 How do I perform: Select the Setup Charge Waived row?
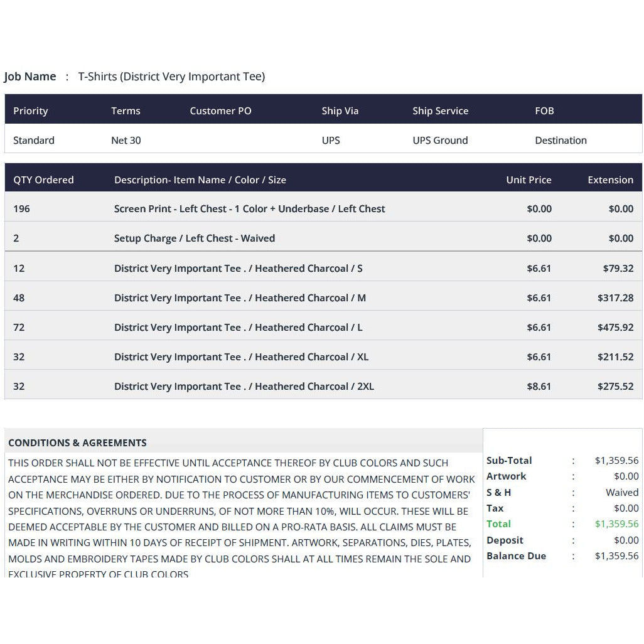tap(323, 239)
